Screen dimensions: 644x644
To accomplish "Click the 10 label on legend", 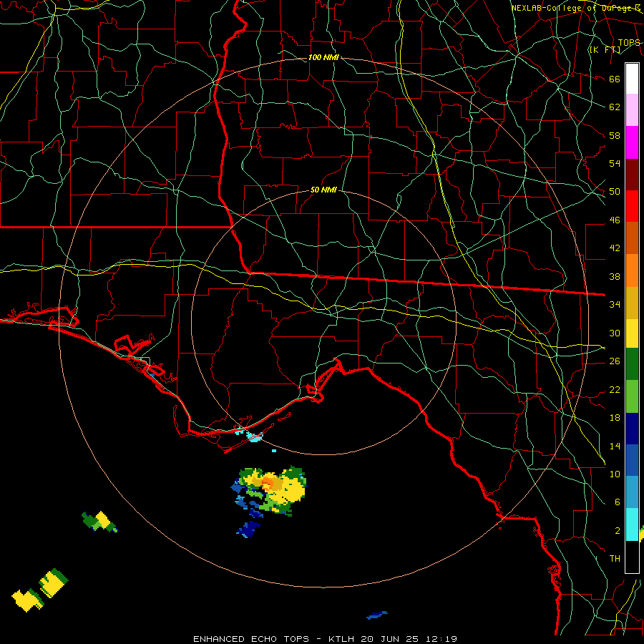I will (x=615, y=474).
